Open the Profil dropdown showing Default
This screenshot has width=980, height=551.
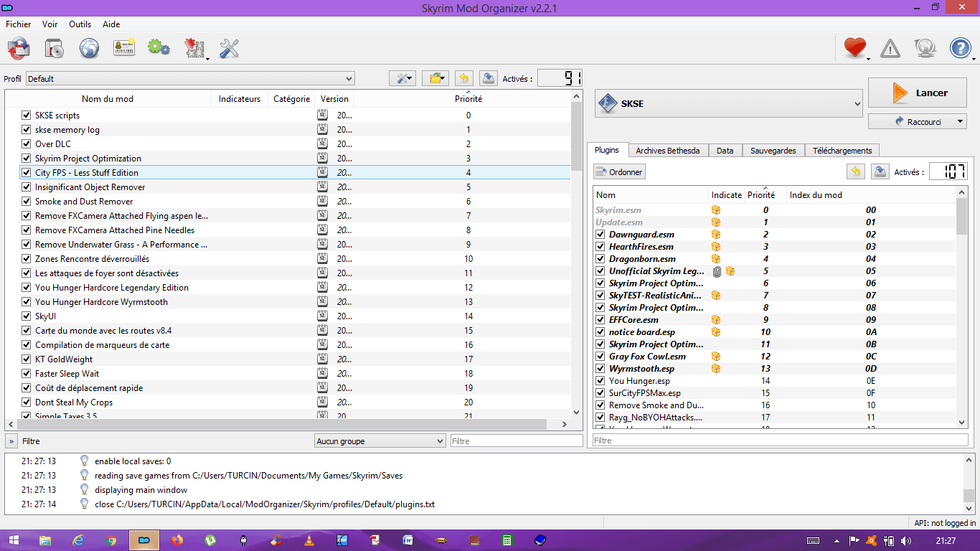(x=190, y=79)
